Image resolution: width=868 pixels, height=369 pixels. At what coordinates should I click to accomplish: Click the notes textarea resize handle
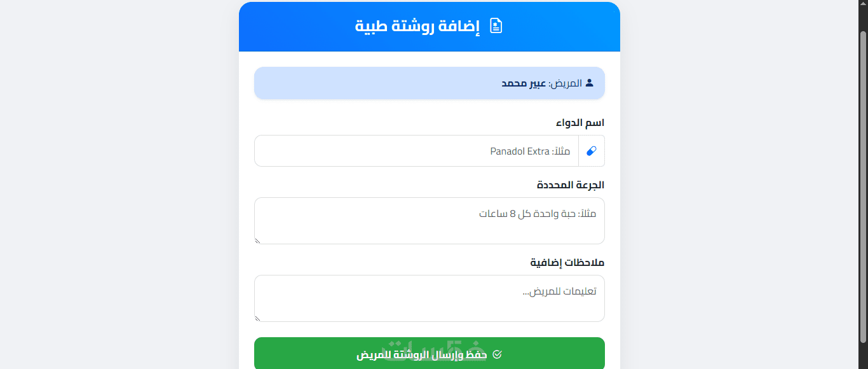pos(258,318)
